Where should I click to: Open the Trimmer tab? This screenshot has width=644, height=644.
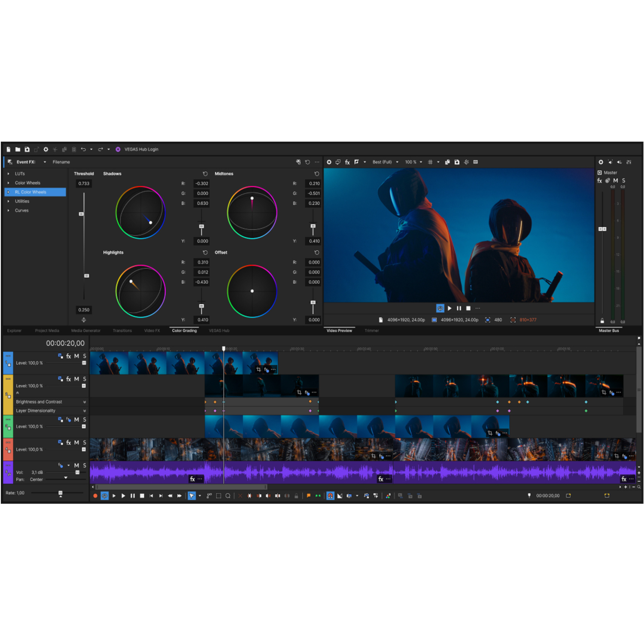[x=371, y=331]
